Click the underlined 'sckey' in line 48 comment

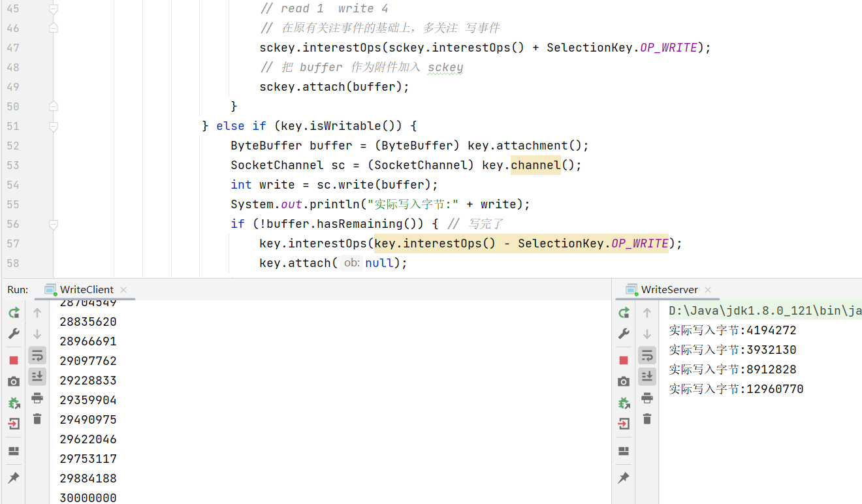click(445, 67)
